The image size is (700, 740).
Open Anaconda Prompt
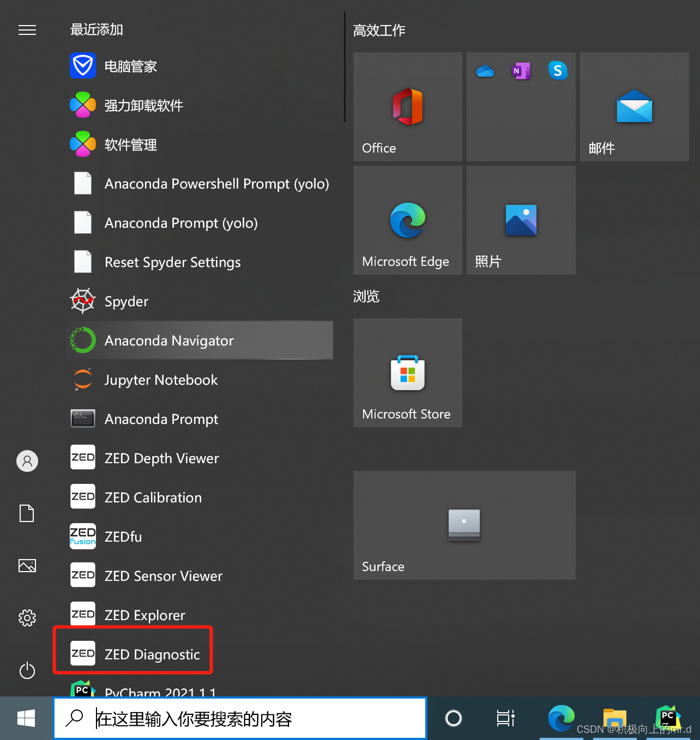point(161,418)
